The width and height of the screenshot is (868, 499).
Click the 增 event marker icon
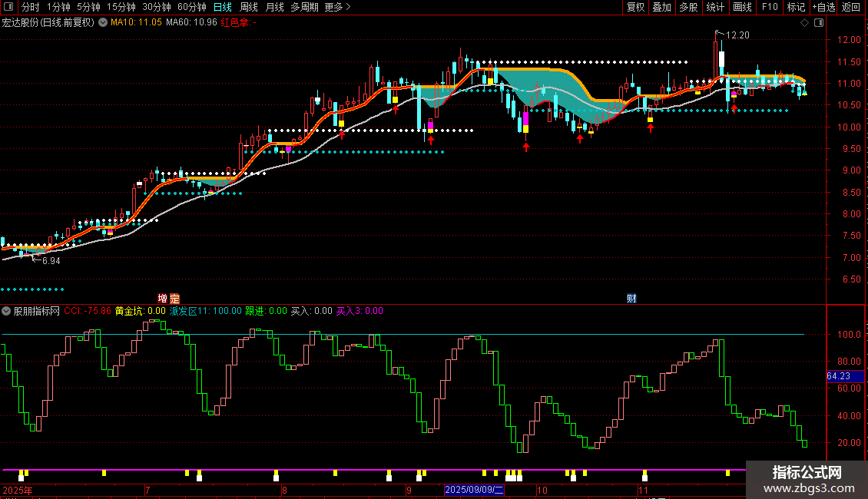162,299
